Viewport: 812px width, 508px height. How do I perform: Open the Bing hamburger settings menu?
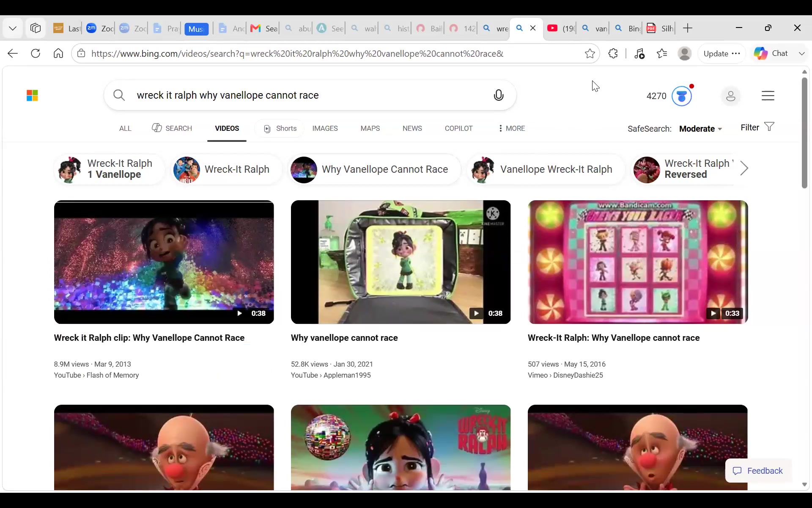click(768, 96)
